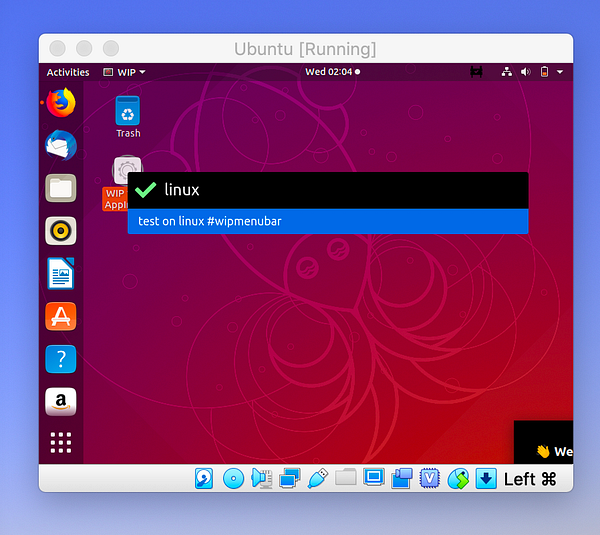Click VirtualBox audio status icon
600x535 pixels.
pos(262,478)
